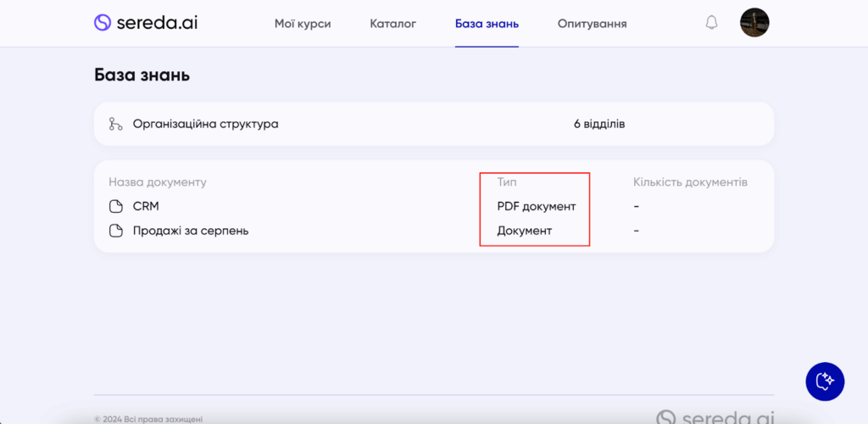Open the user profile avatar

pos(754,23)
